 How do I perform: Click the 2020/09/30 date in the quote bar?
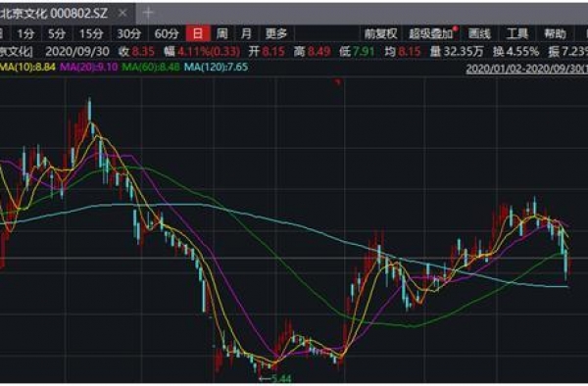pos(77,51)
